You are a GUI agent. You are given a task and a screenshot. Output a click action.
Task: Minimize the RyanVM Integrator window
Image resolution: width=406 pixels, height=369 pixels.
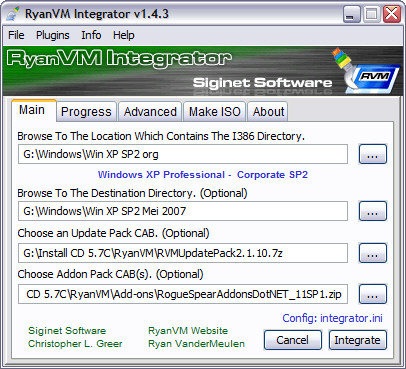click(351, 14)
